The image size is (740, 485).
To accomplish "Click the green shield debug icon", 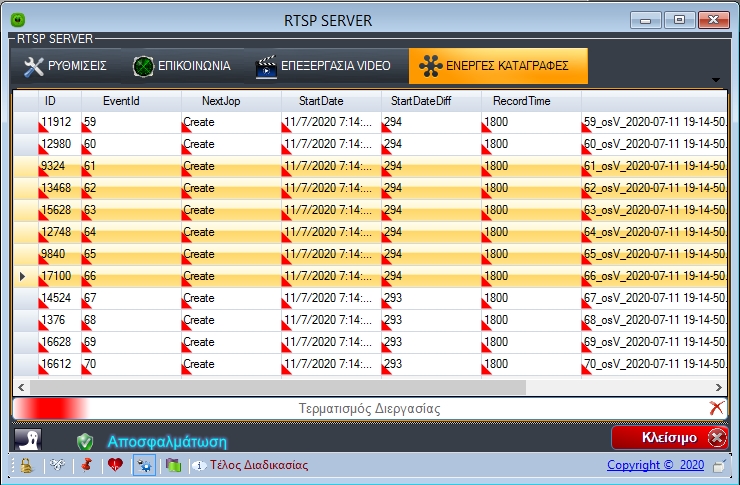I will (x=85, y=441).
